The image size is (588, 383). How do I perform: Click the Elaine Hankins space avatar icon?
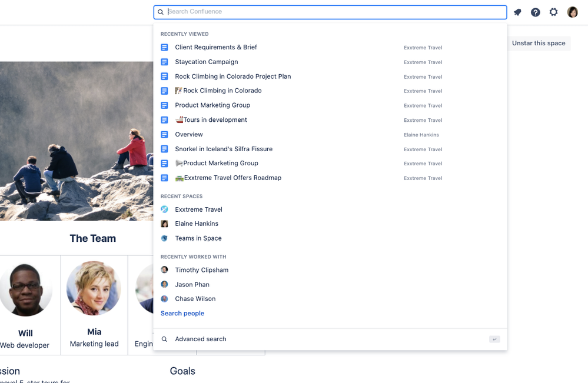pyautogui.click(x=164, y=224)
